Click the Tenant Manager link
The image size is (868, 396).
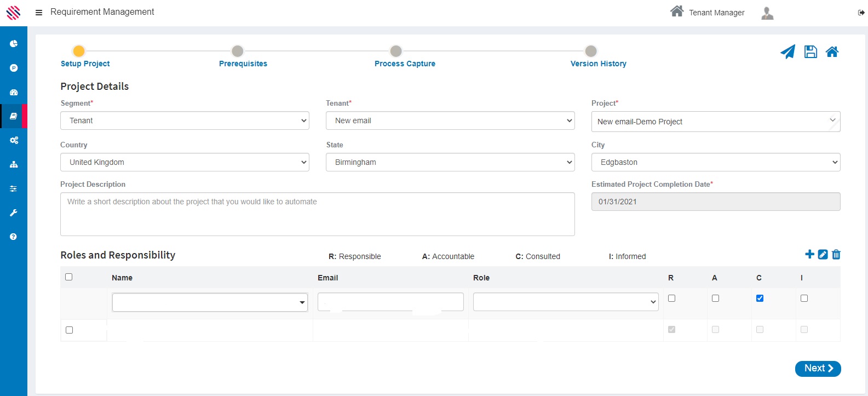pyautogui.click(x=716, y=13)
